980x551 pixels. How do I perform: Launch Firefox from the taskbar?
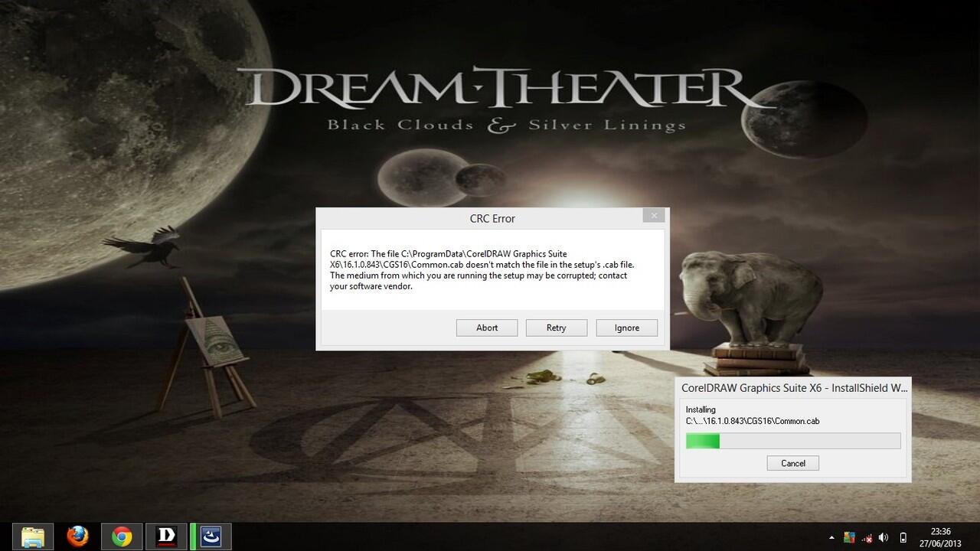[77, 536]
